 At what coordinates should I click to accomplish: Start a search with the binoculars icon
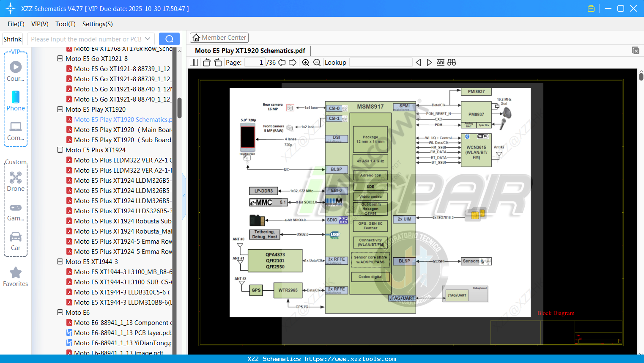point(451,62)
